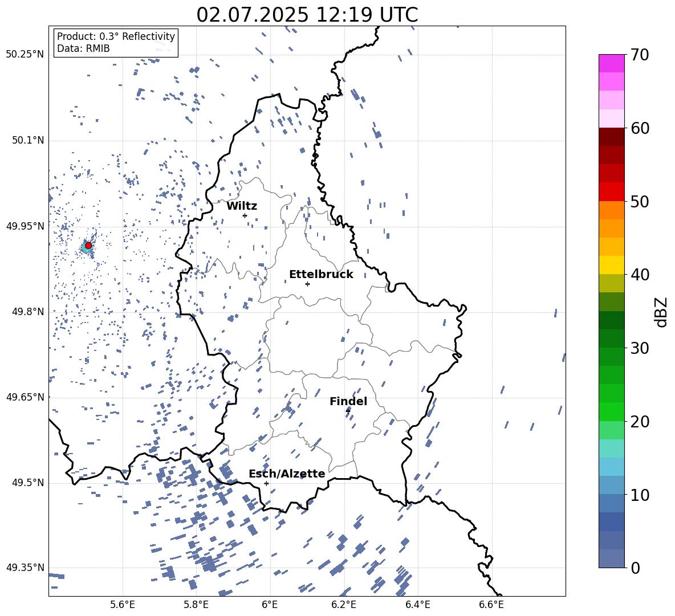
Task: Pick the orange swatch just below 50 dBZ
Action: click(612, 210)
